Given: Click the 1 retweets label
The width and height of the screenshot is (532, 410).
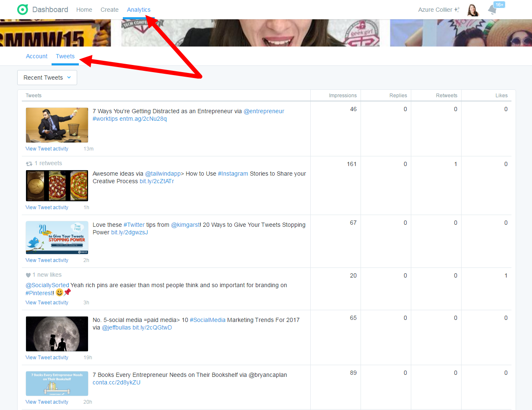Looking at the screenshot, I should coord(48,163).
